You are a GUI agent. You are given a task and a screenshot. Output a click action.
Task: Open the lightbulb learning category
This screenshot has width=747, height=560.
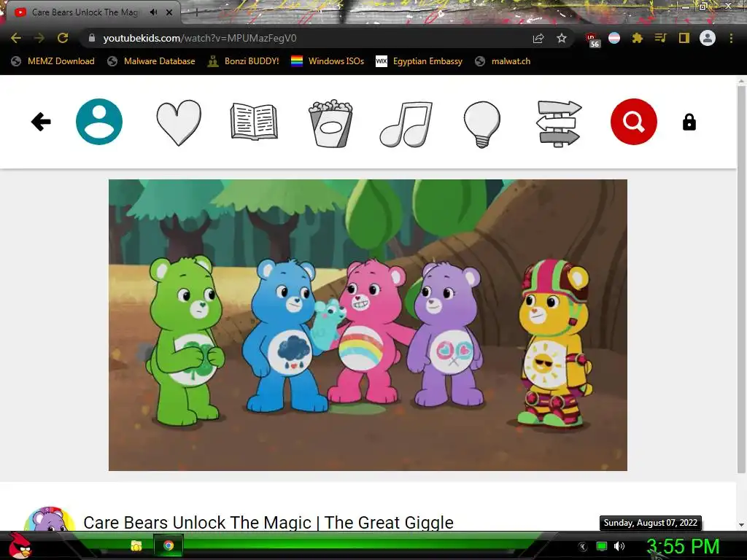[481, 124]
